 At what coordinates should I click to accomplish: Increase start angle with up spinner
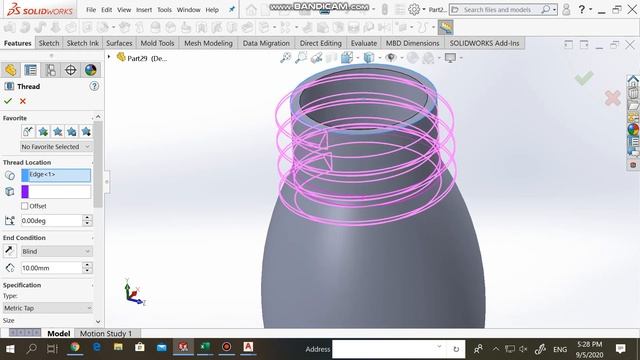tap(87, 218)
